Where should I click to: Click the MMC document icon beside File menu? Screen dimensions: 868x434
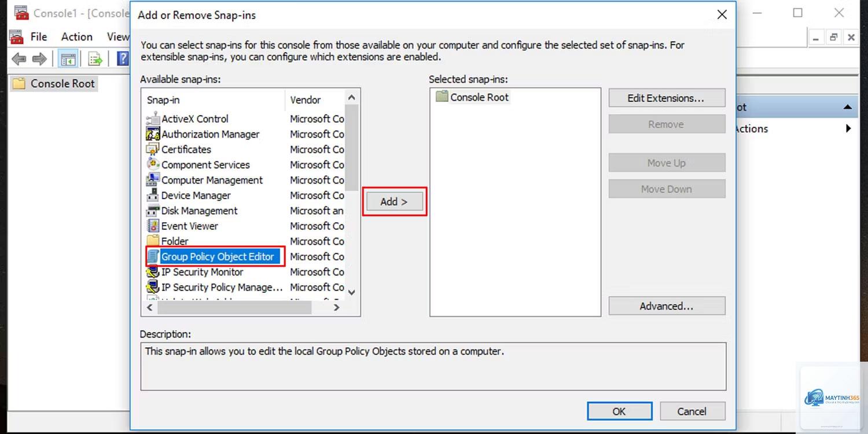pos(16,36)
